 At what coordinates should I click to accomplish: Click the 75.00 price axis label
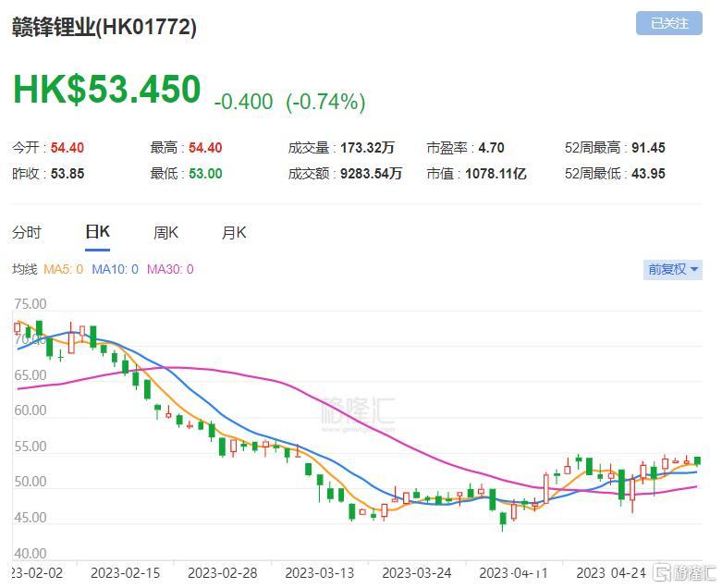[x=31, y=304]
